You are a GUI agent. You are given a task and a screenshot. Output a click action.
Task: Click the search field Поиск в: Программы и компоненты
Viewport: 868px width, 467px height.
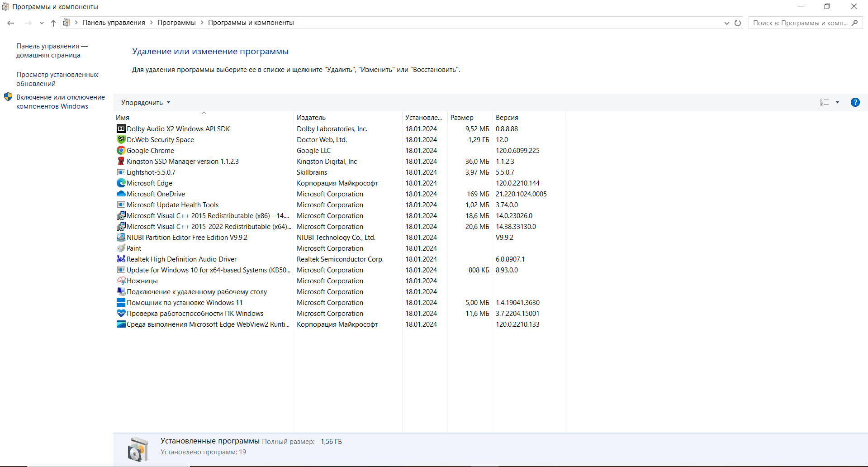[800, 23]
